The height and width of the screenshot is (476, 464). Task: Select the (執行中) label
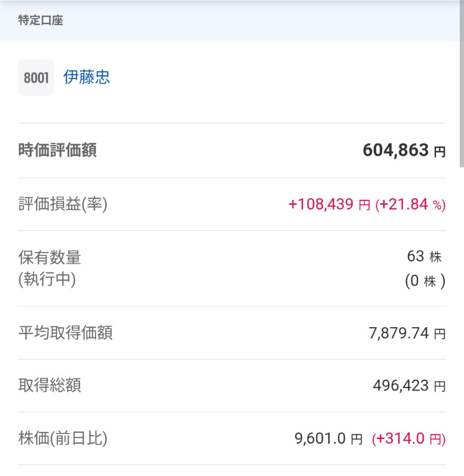click(47, 280)
